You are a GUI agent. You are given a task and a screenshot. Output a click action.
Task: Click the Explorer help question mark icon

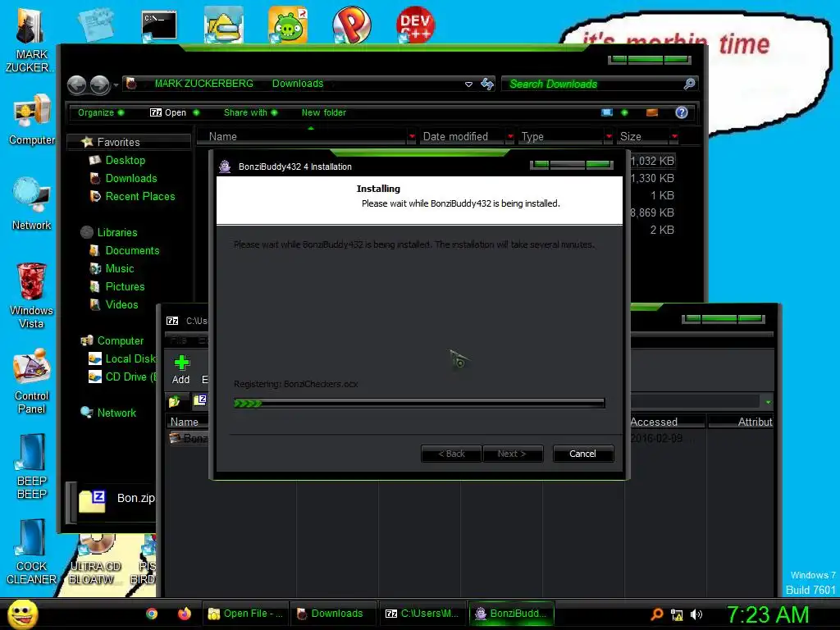pyautogui.click(x=682, y=112)
